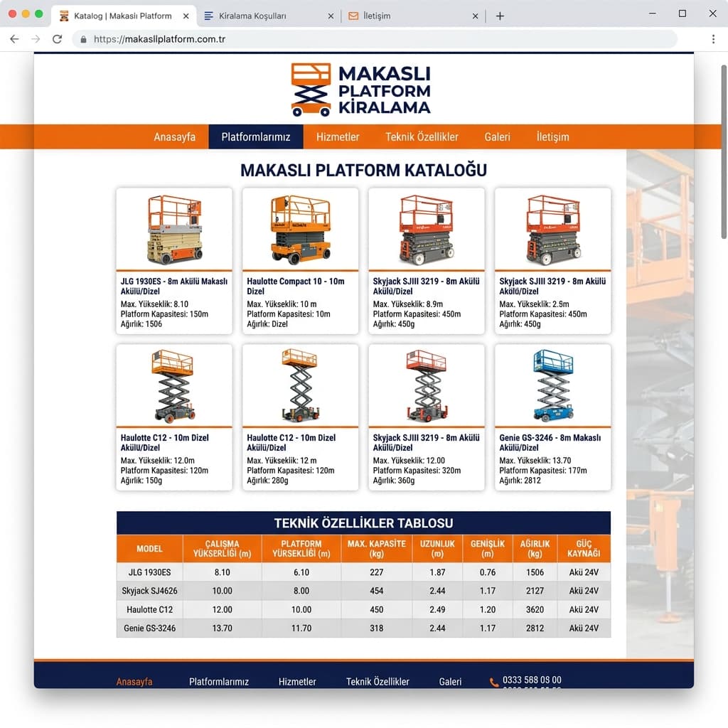This screenshot has width=728, height=728.
Task: Click the phone icon in the footer
Action: (x=493, y=682)
